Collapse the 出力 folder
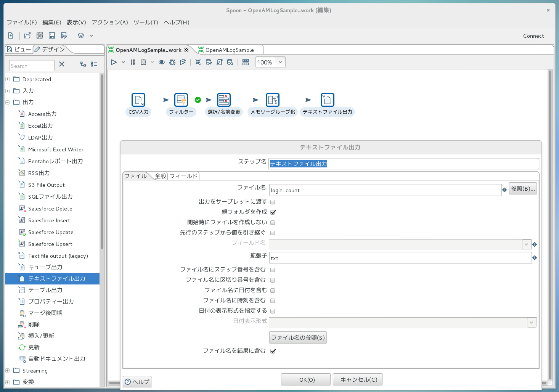 tap(7, 102)
